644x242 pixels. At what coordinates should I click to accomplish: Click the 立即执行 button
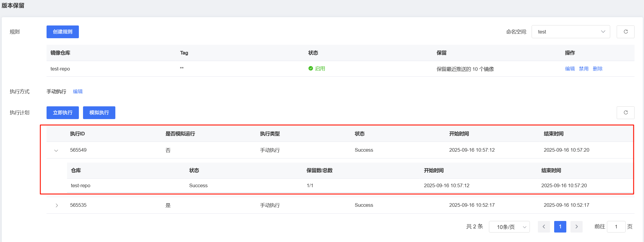[x=63, y=113]
